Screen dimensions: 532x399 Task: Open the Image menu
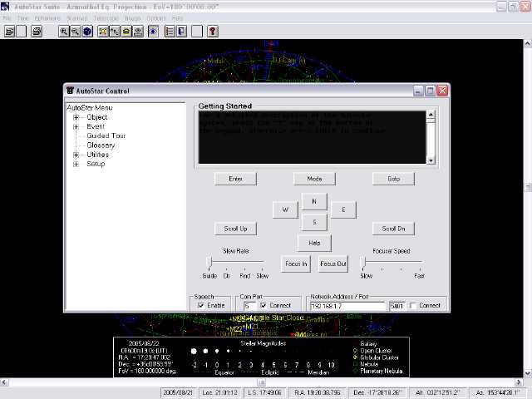[x=133, y=18]
